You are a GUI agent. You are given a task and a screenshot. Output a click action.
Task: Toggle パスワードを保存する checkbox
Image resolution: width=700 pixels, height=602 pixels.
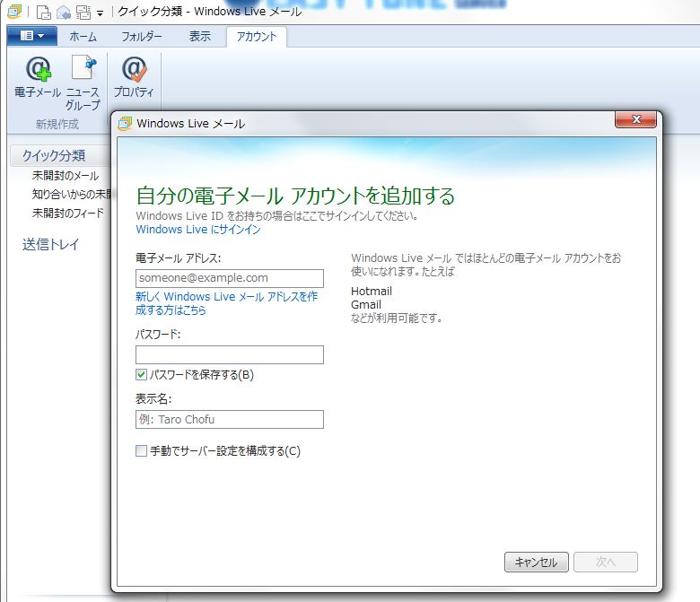tap(141, 374)
